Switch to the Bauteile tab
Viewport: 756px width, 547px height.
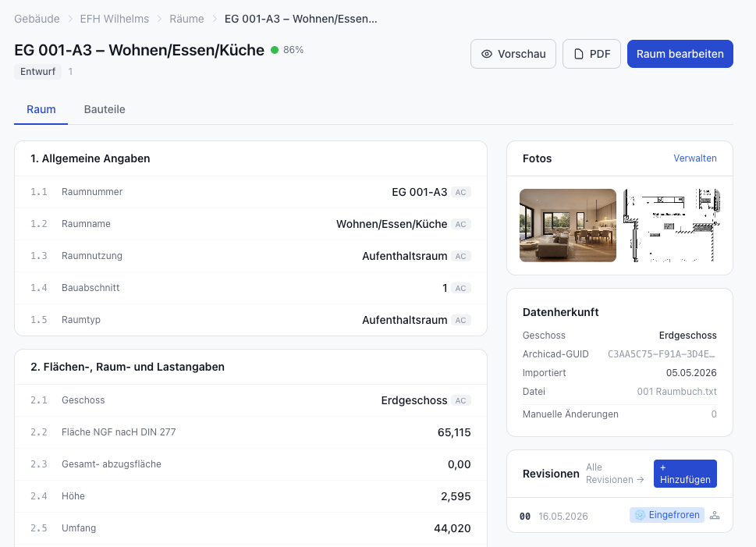click(105, 109)
